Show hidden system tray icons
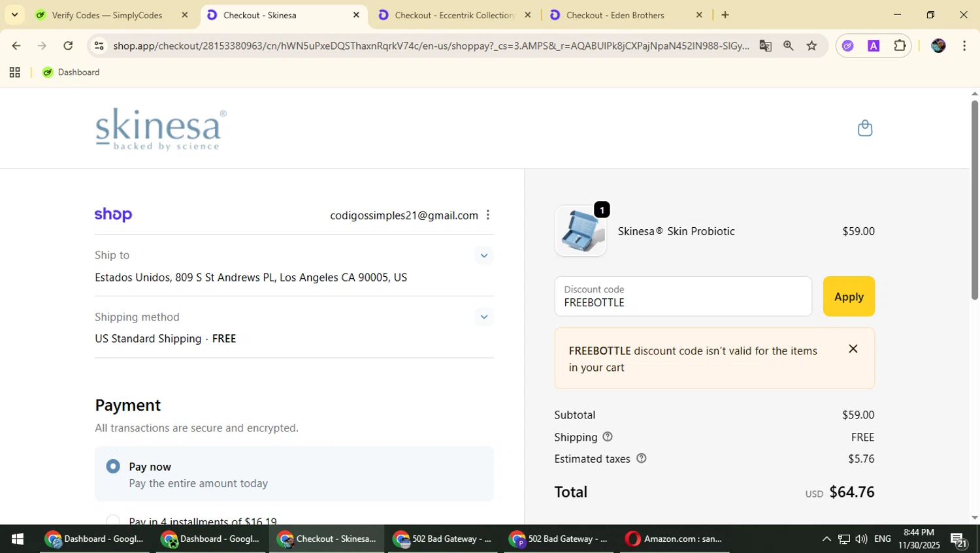The width and height of the screenshot is (980, 553). pyautogui.click(x=826, y=539)
